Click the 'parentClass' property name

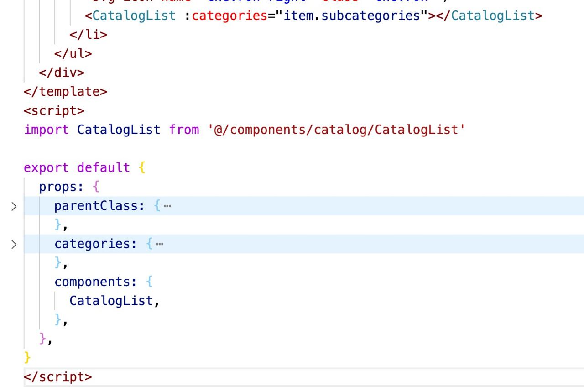[95, 206]
